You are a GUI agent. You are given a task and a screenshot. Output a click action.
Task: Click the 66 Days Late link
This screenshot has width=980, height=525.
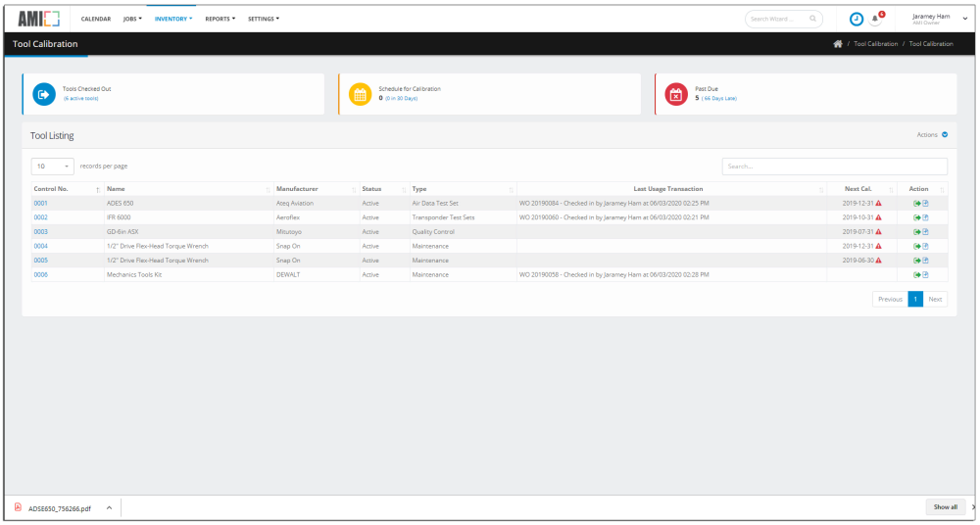pos(718,99)
